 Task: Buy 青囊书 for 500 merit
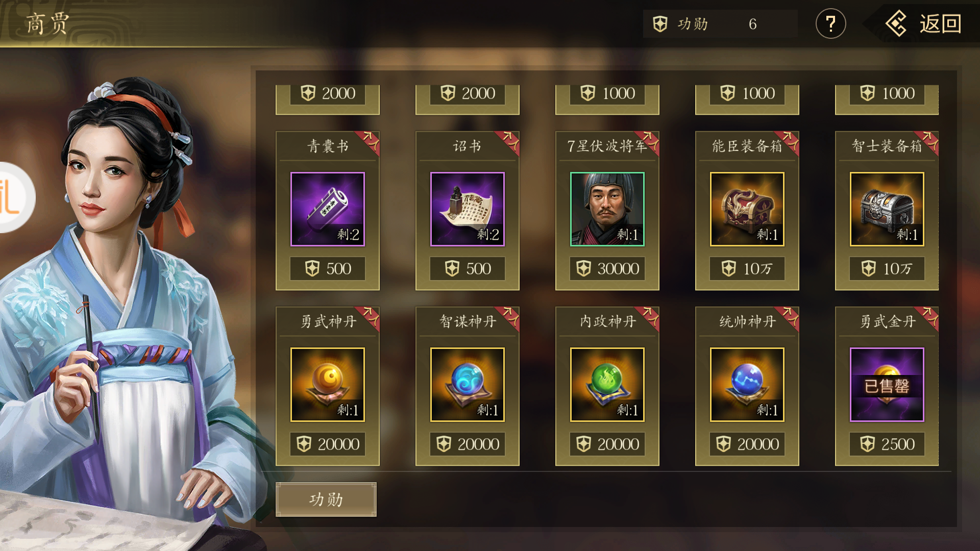[x=327, y=269]
